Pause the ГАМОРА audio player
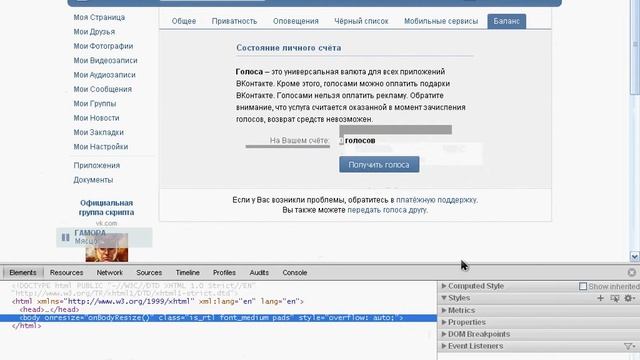The width and height of the screenshot is (640, 360). [x=65, y=237]
